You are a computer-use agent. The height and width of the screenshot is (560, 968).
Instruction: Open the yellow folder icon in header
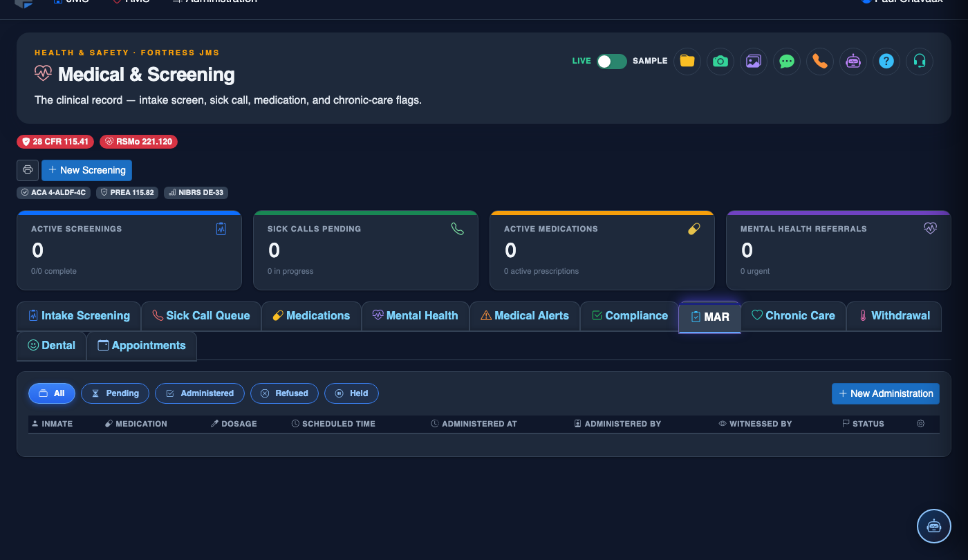pos(687,61)
